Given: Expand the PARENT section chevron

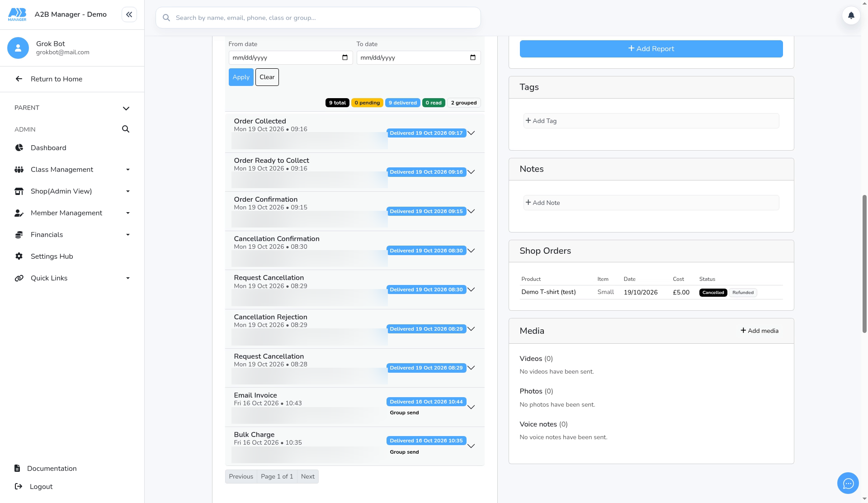Looking at the screenshot, I should point(126,108).
